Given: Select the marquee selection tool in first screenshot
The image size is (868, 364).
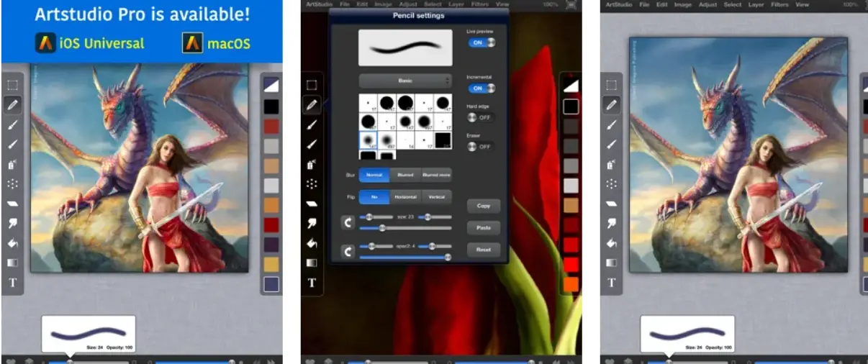Looking at the screenshot, I should 13,84.
